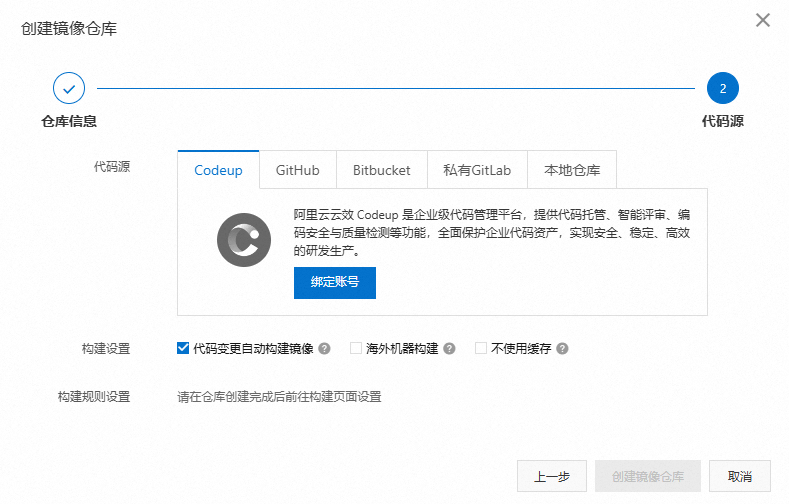
Task: Click the text 请在仓库创建完成后前往构建页面设置
Action: (279, 397)
